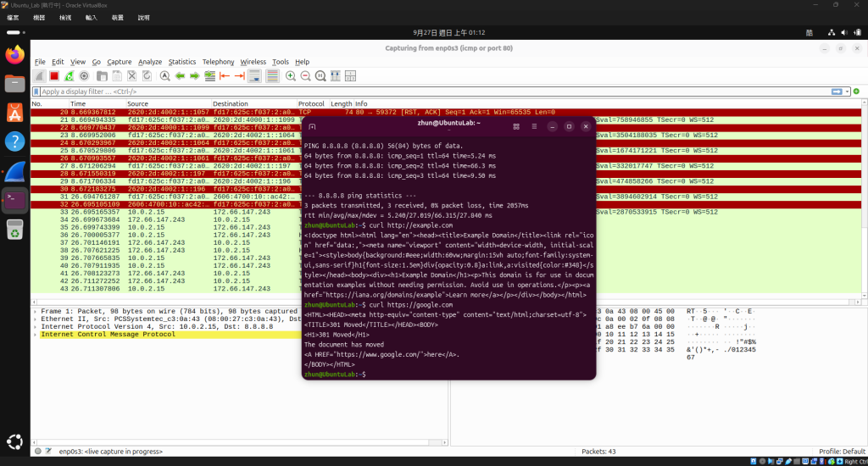Open the terminal hamburger menu

534,127
